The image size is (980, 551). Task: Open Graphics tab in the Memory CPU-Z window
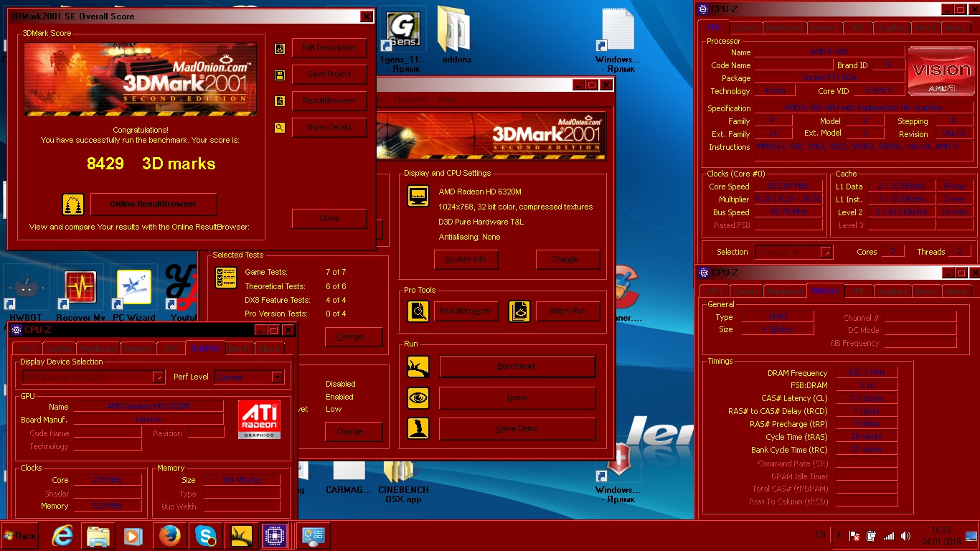coord(892,291)
